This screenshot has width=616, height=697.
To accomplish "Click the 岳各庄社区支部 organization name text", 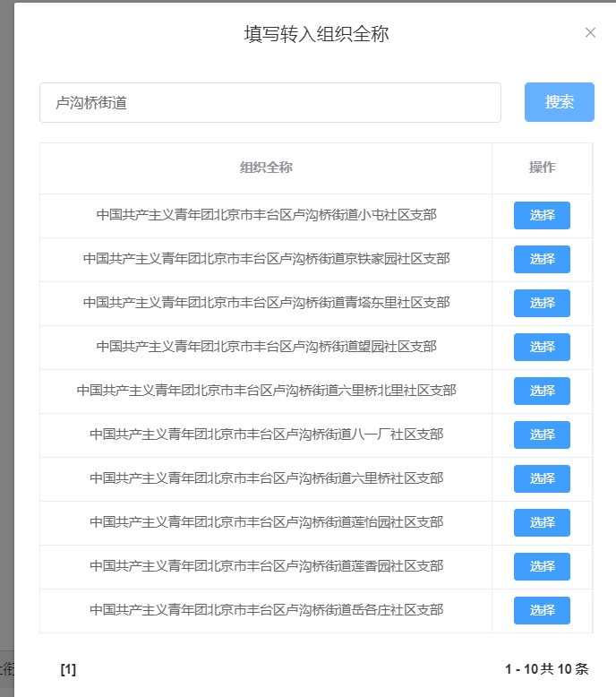I will (266, 610).
